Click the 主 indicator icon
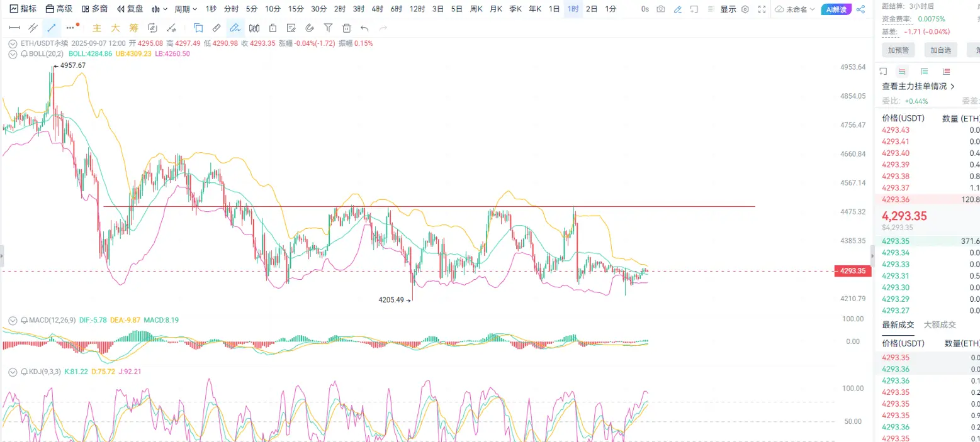 (97, 28)
